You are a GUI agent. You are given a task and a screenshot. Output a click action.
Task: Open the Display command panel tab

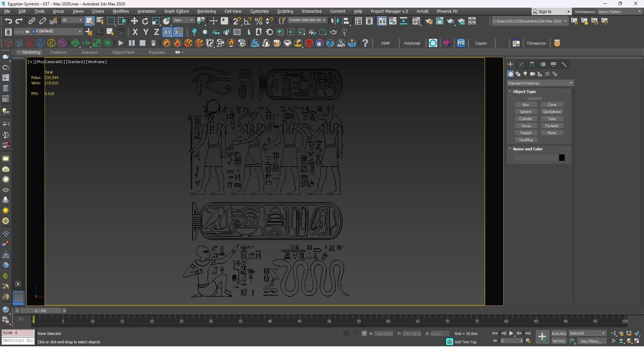(x=553, y=64)
